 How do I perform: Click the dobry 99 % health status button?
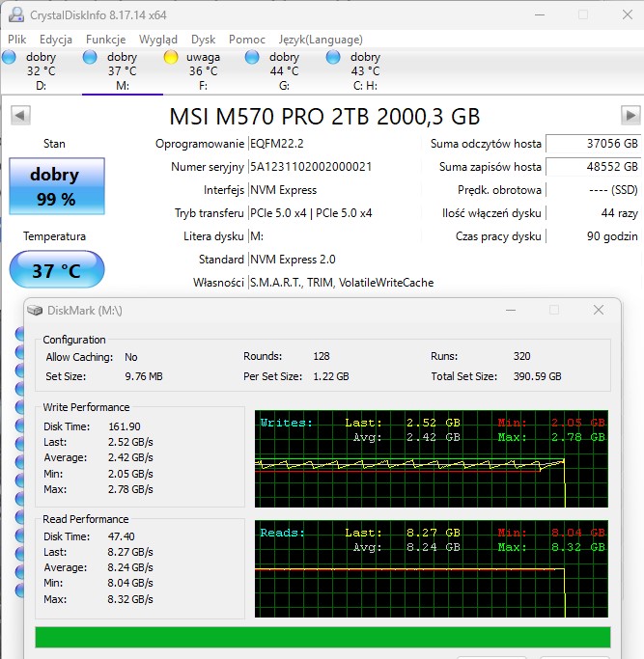54,187
